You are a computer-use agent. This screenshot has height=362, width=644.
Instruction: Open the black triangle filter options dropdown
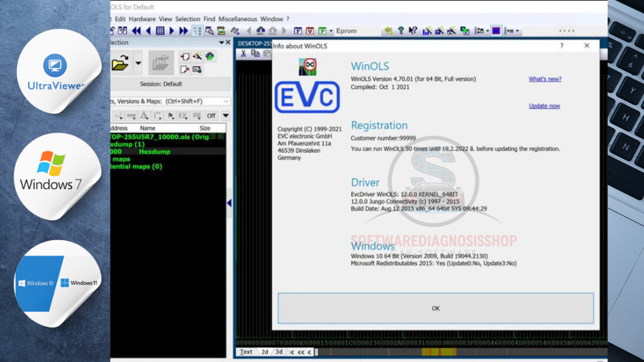click(x=226, y=116)
